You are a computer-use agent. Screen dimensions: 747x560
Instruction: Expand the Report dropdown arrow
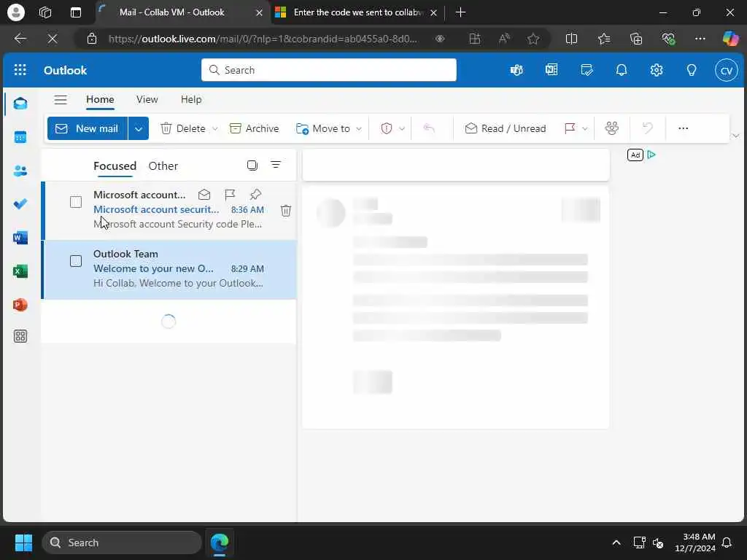coord(402,128)
